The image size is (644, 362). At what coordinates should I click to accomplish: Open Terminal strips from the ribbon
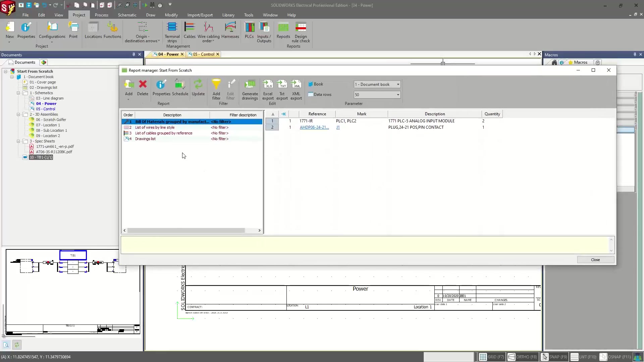point(172,32)
